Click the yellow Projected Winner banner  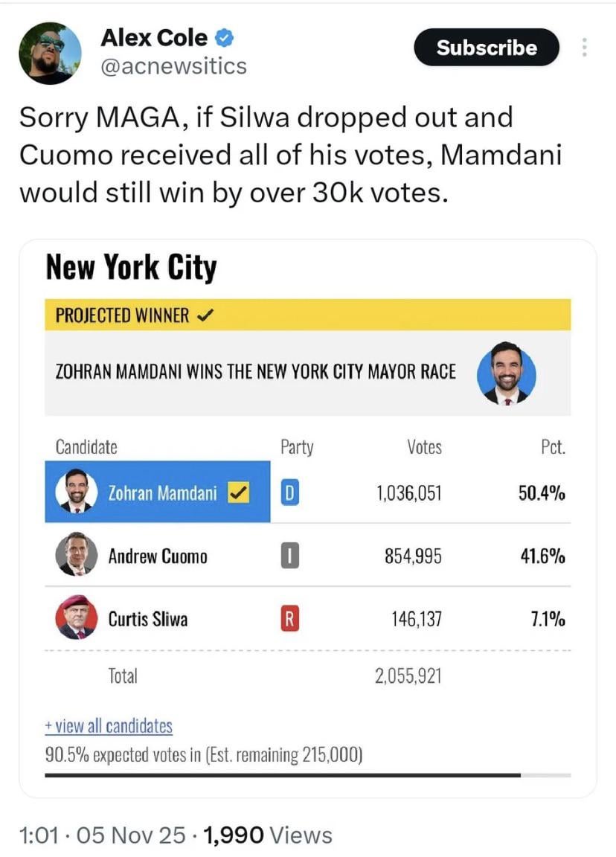307,315
